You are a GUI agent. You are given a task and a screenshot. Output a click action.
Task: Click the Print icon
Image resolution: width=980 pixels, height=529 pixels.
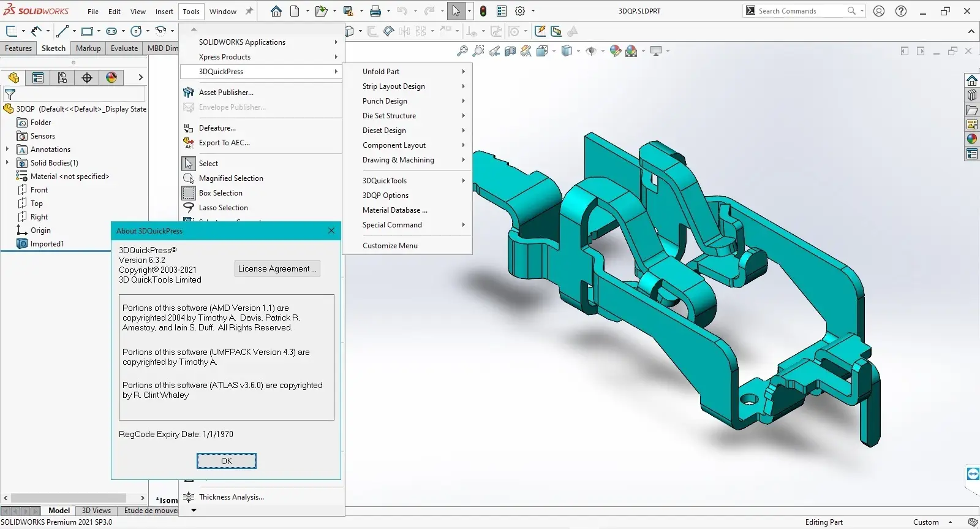click(x=375, y=11)
